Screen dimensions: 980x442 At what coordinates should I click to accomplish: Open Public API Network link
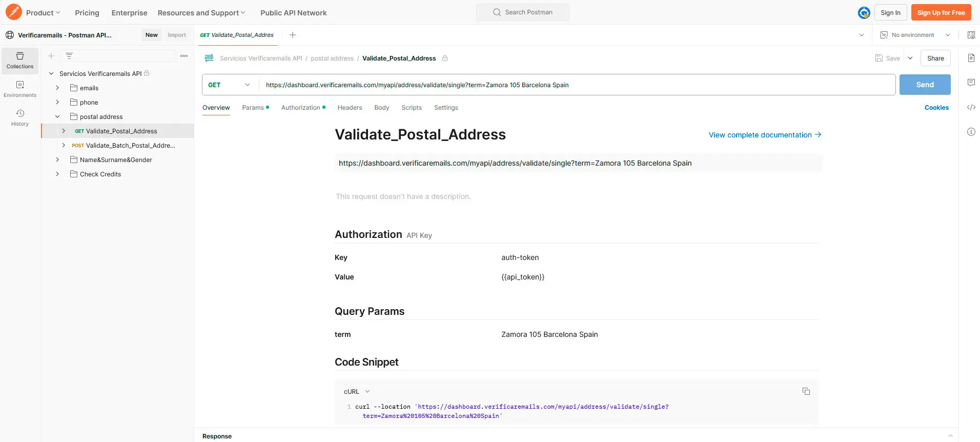point(294,13)
